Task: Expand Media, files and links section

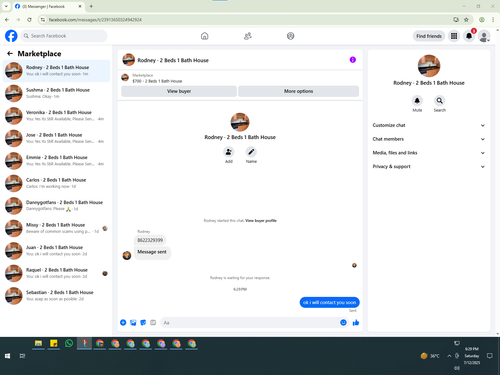Action: (x=429, y=153)
